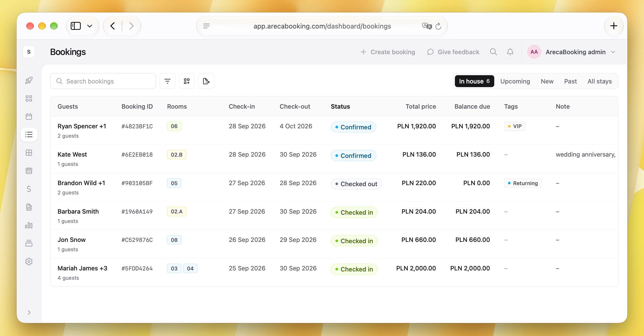Open the settings gear sidebar icon
The width and height of the screenshot is (644, 336).
[x=29, y=261]
